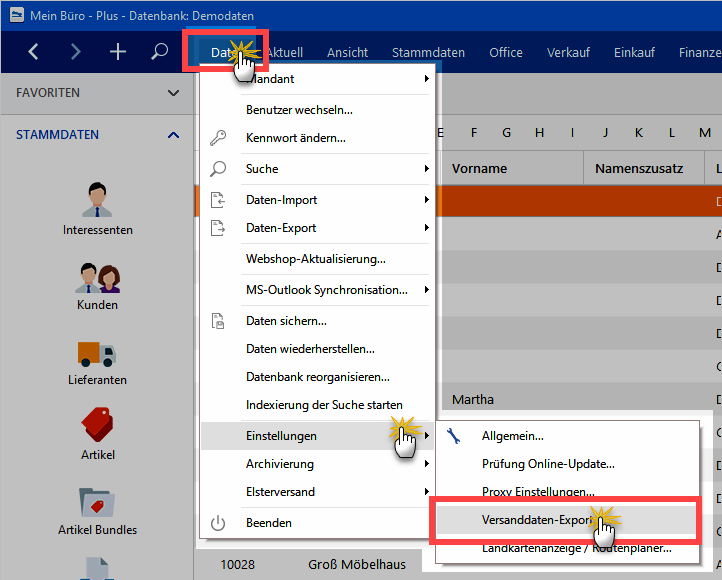Filter by letter F in alphabet bar
This screenshot has height=580, width=722.
pos(474,133)
